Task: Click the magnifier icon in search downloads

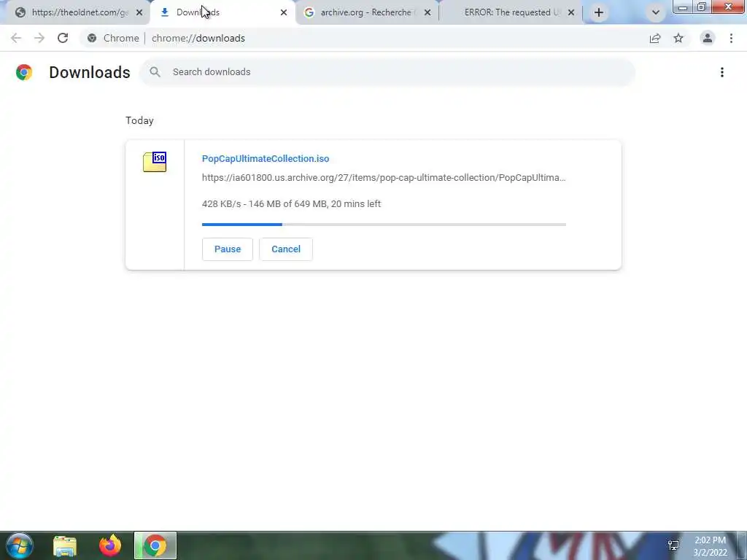Action: (x=155, y=72)
